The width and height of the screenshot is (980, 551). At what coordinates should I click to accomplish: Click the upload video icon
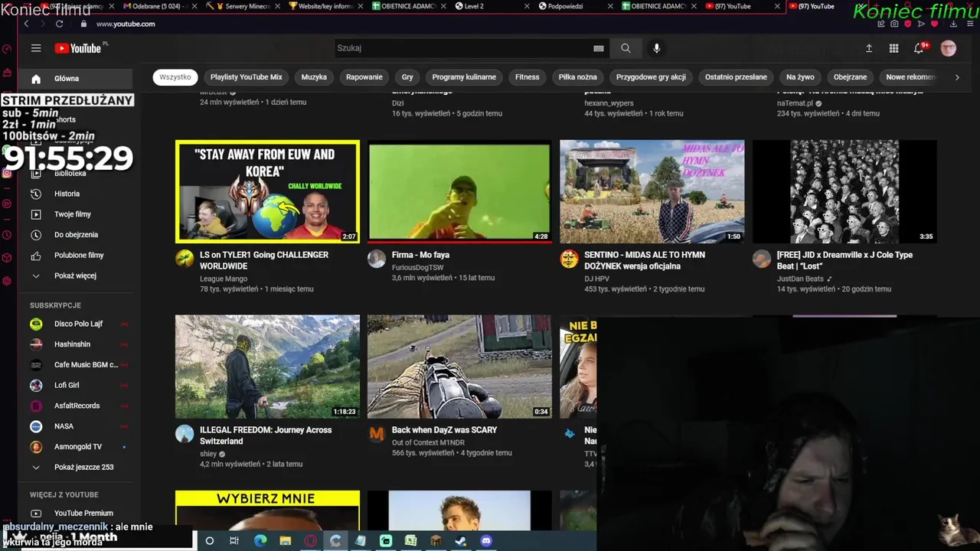(869, 48)
